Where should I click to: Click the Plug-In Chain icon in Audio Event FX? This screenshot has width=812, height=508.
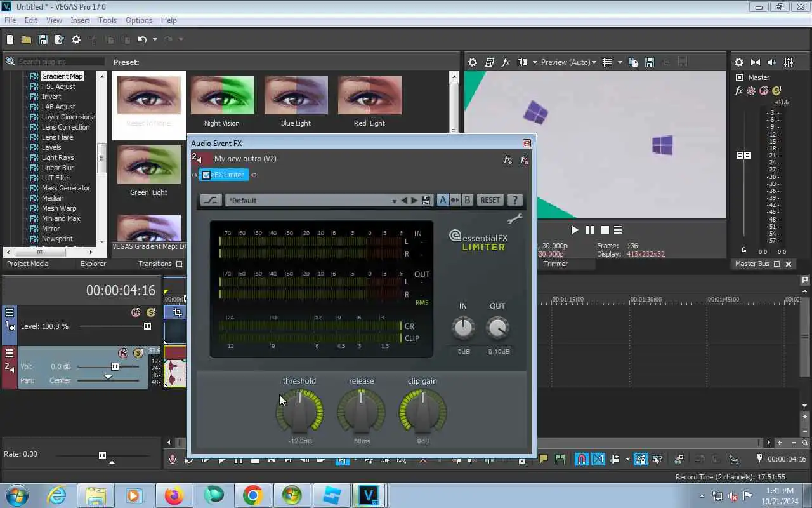point(507,160)
